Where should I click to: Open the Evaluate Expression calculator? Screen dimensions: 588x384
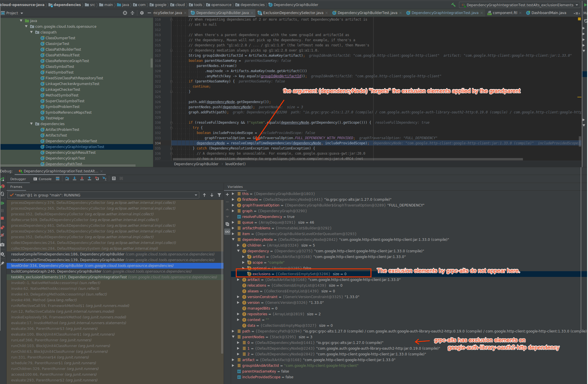(x=114, y=178)
